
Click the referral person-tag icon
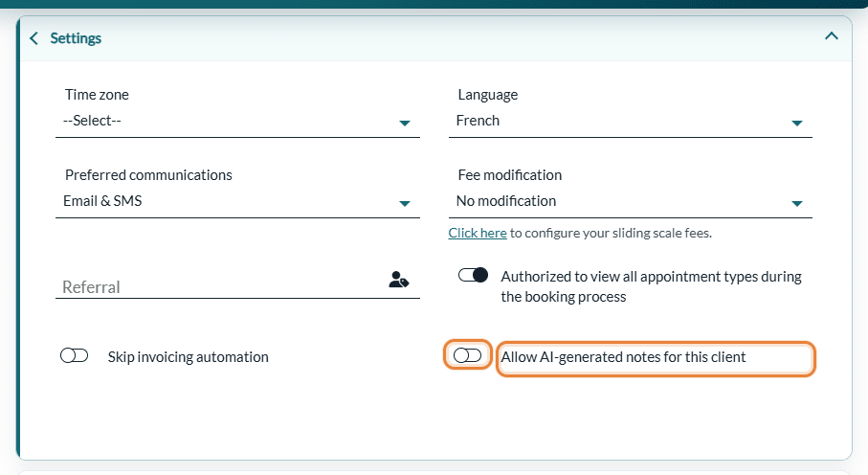(x=398, y=280)
